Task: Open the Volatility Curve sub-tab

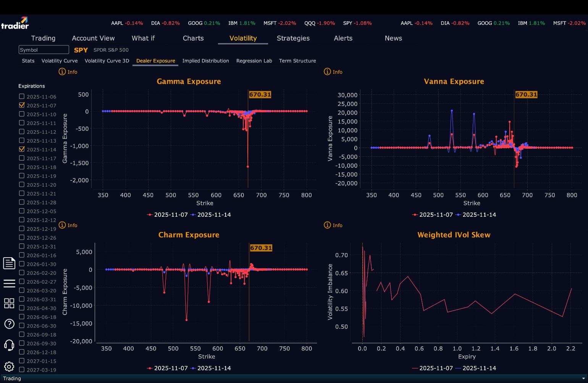Action: coord(60,61)
